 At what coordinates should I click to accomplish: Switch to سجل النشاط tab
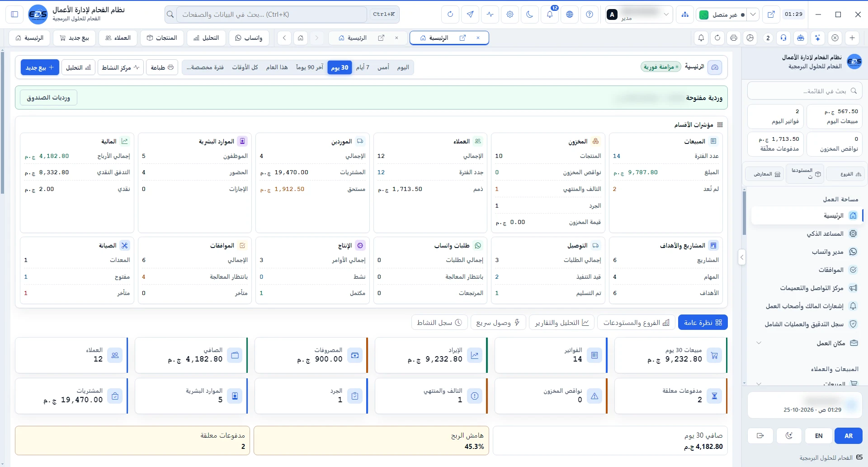[439, 323]
